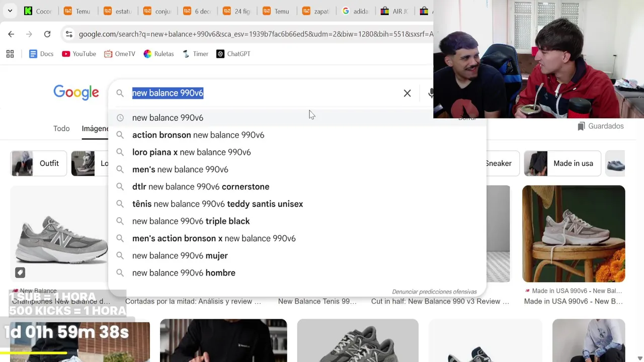This screenshot has height=362, width=644.
Task: Choose suggestion dtlr new balance 990v6 cornerstone
Action: [x=297, y=187]
